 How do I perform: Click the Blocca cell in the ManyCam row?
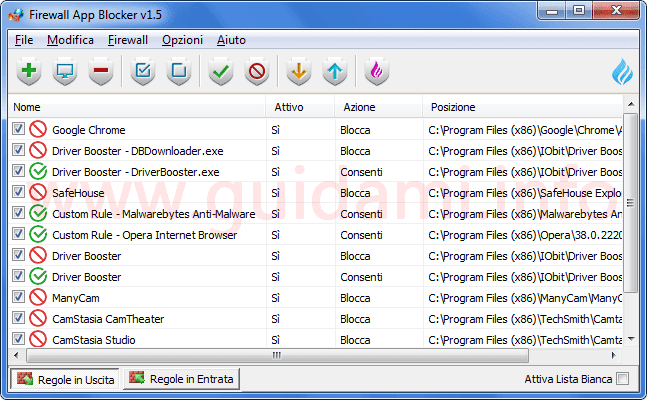pyautogui.click(x=355, y=298)
